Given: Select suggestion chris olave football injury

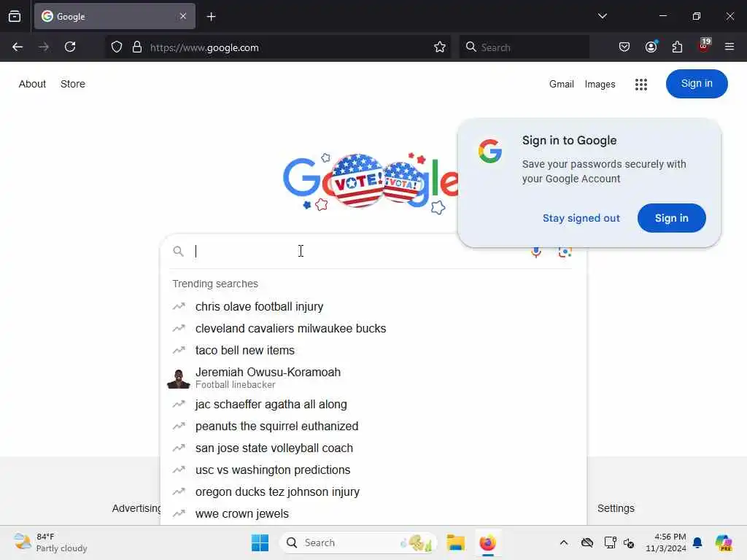Looking at the screenshot, I should [x=373, y=307].
